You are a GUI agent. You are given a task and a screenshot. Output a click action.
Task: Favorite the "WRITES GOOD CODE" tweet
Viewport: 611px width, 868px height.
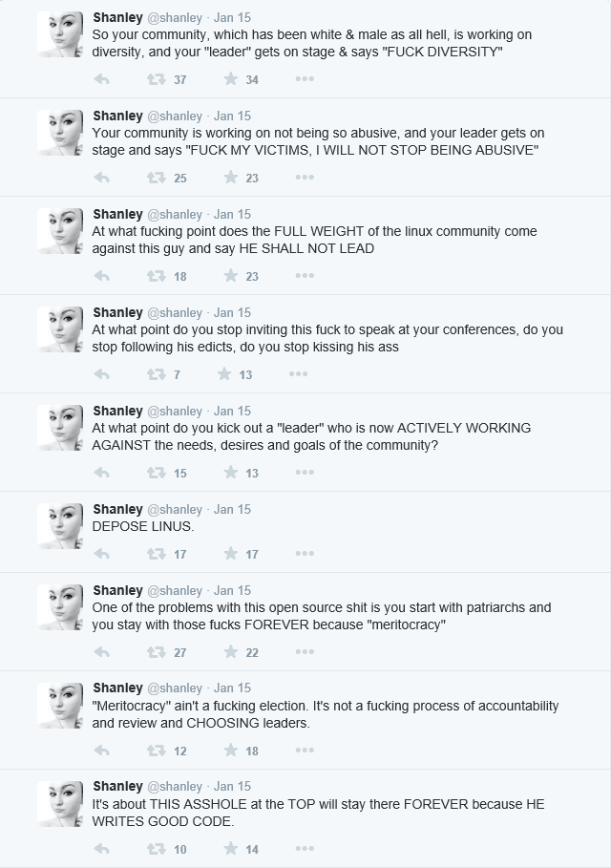point(231,849)
